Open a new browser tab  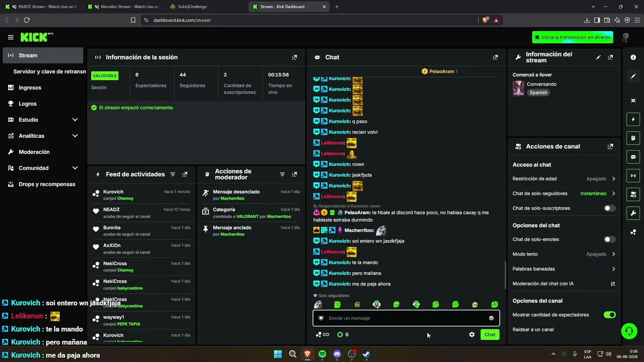tap(337, 7)
